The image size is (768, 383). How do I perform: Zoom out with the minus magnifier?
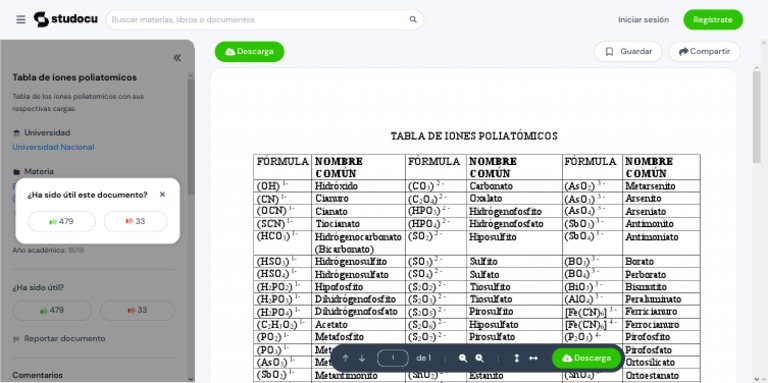(x=463, y=358)
